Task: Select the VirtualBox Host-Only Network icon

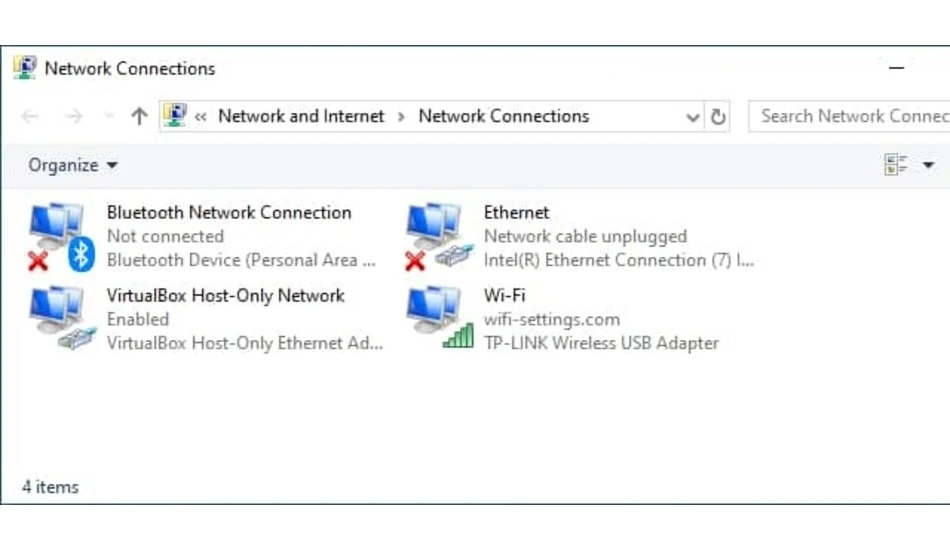Action: (x=61, y=319)
